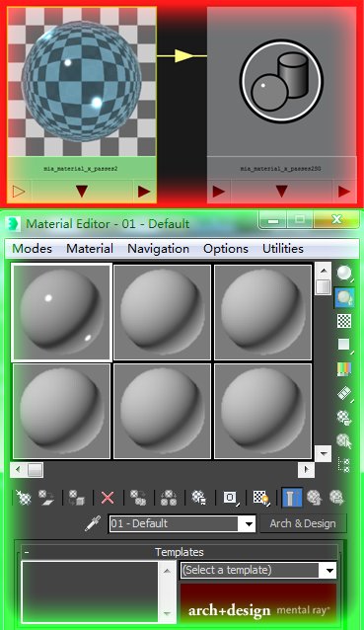
Task: Toggle checkered Background icon for sample slot
Action: [344, 321]
